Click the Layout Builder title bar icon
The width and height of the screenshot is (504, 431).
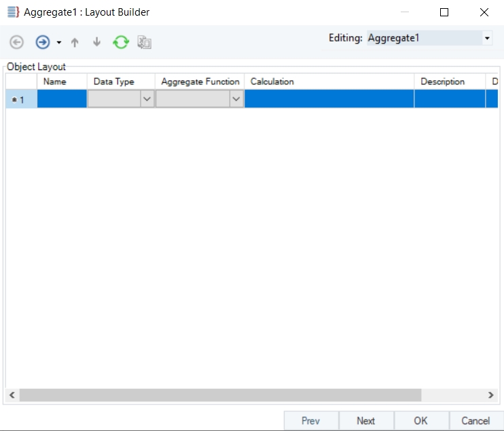tap(12, 12)
